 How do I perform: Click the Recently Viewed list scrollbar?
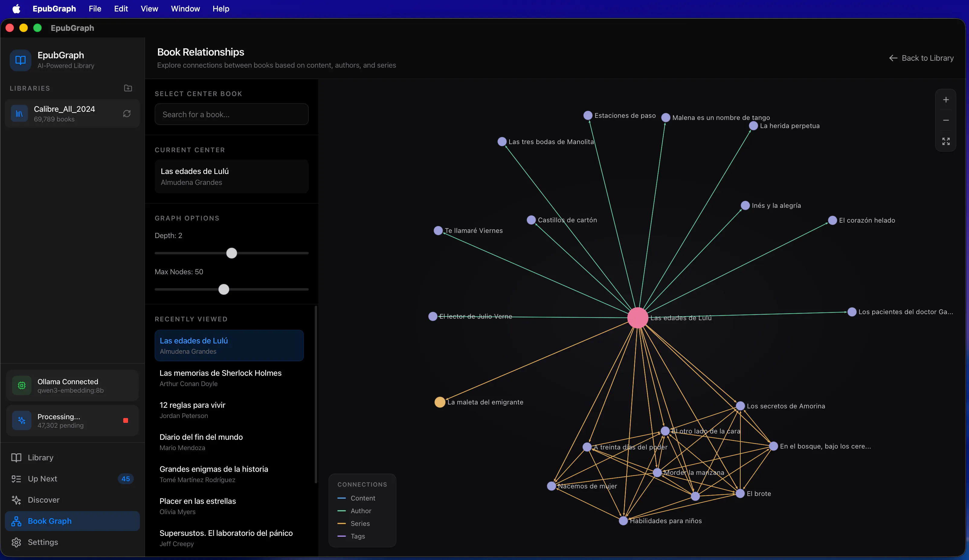click(316, 394)
